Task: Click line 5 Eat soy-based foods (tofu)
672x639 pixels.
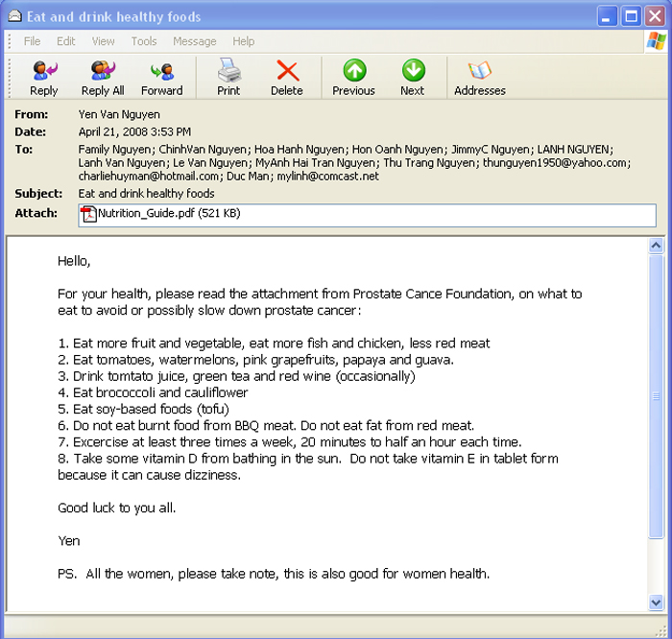Action: click(144, 409)
